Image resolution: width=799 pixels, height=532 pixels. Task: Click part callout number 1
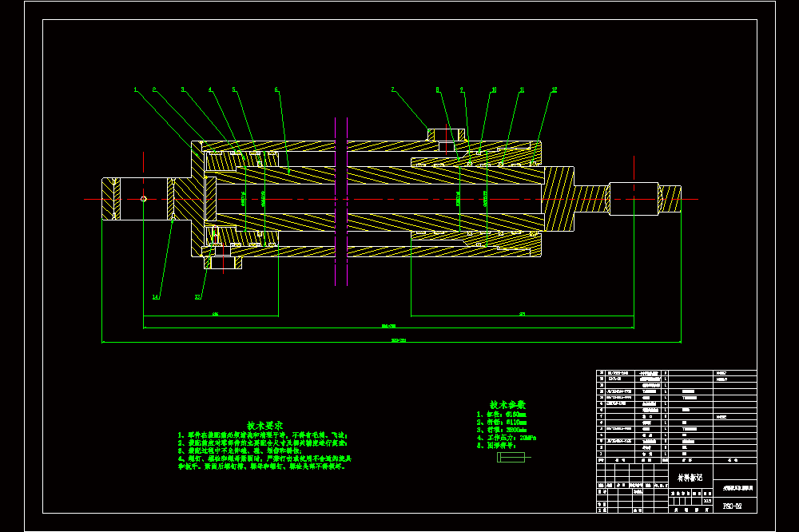136,89
